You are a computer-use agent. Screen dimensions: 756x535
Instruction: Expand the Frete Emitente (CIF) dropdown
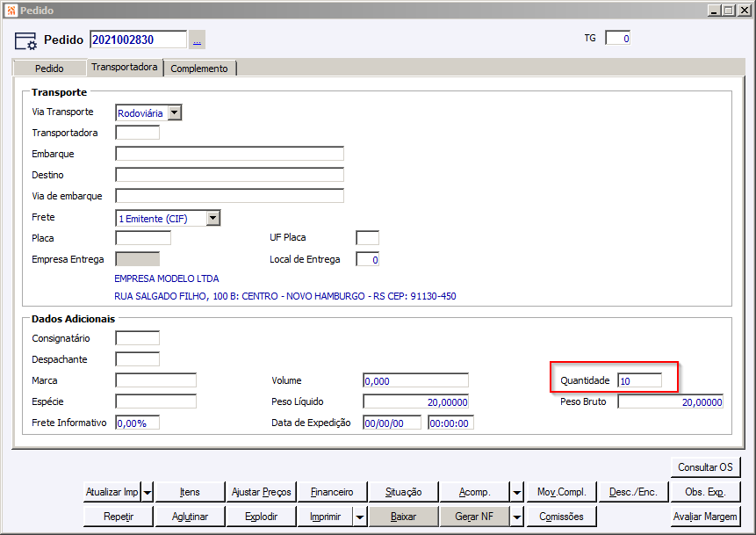click(x=213, y=218)
